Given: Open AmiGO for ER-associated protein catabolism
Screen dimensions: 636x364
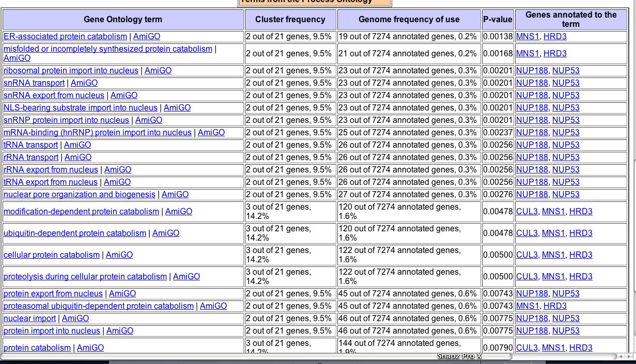Looking at the screenshot, I should 147,37.
